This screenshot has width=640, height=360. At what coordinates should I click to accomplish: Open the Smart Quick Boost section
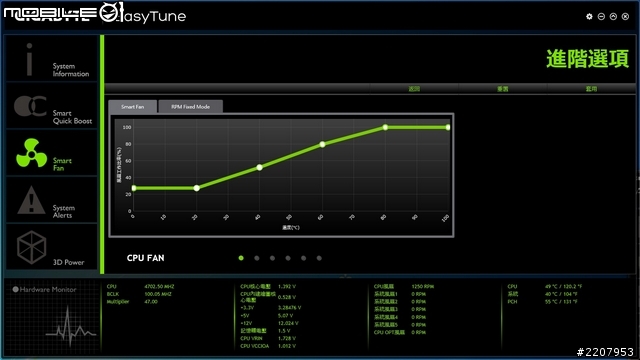51,106
